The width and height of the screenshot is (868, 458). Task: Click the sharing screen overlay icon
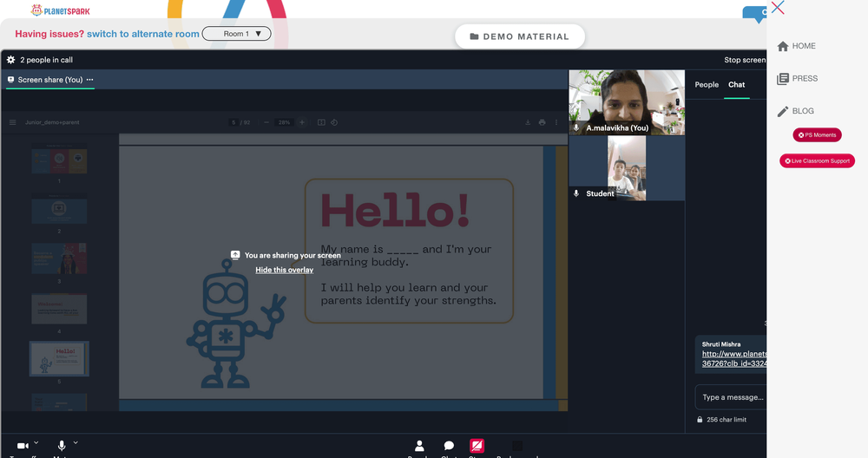coord(235,254)
